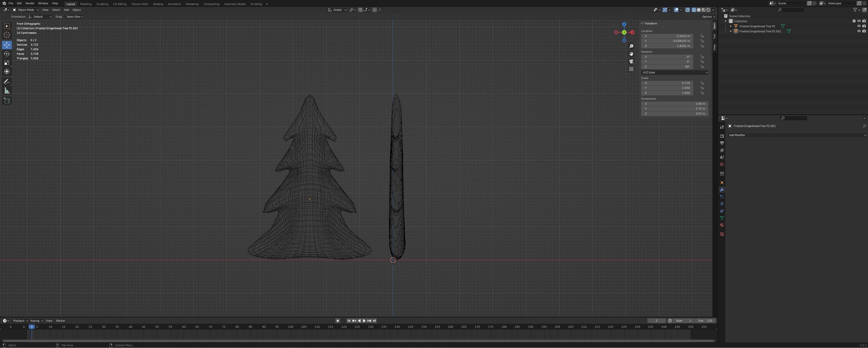Select the Scale tool
The width and height of the screenshot is (868, 348).
(x=7, y=63)
